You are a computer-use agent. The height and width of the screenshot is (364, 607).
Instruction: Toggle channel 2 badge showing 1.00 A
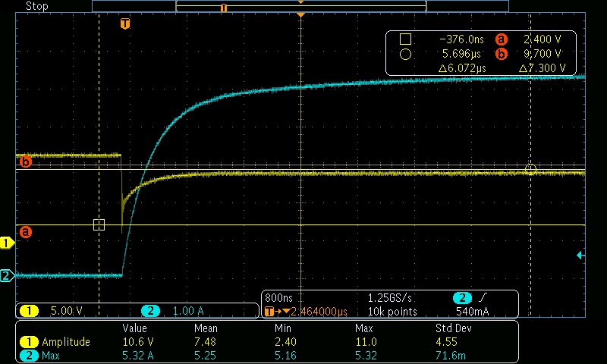173,311
